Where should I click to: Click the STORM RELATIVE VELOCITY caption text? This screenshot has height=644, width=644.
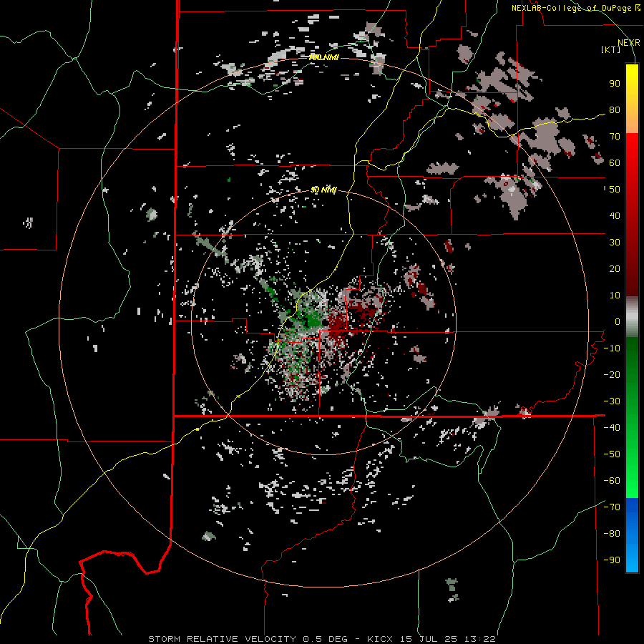[222, 639]
